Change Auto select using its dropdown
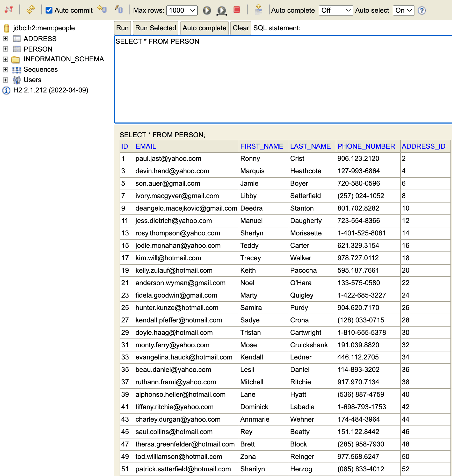The height and width of the screenshot is (476, 452). click(x=403, y=11)
